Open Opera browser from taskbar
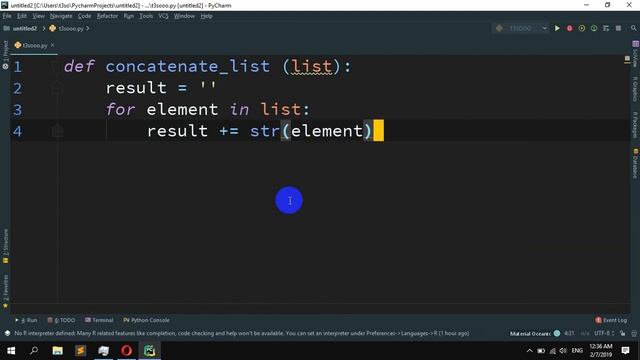The image size is (640, 360). tap(127, 351)
